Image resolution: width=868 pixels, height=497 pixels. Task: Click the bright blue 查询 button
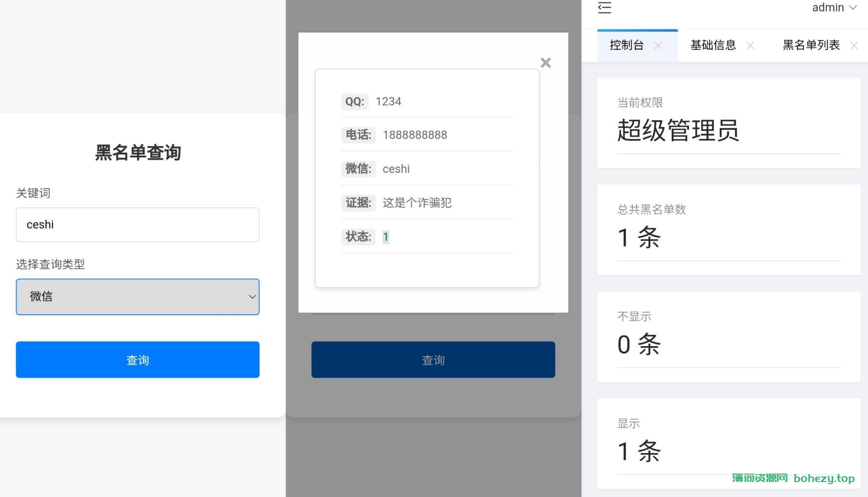(138, 360)
